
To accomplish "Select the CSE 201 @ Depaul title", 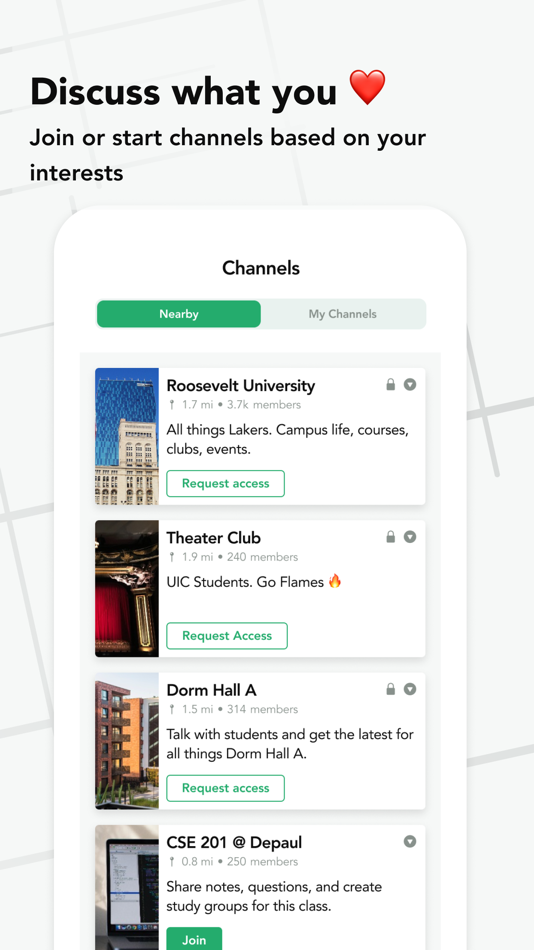I will click(234, 843).
